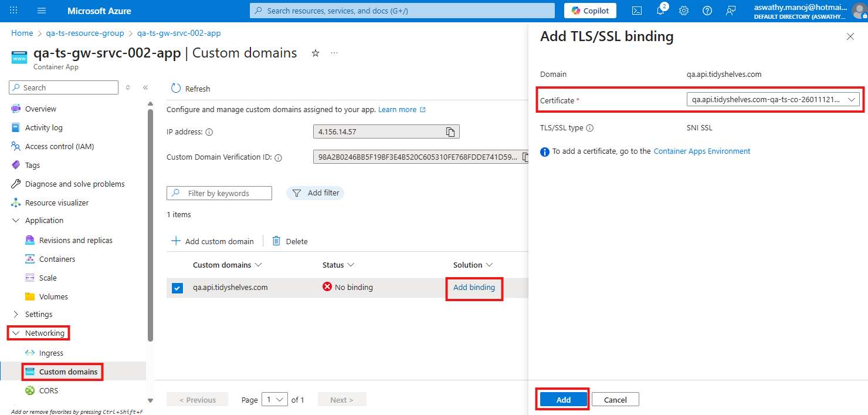This screenshot has width=868, height=415.
Task: Open qa-ts-resource-group breadcrumb
Action: [85, 33]
